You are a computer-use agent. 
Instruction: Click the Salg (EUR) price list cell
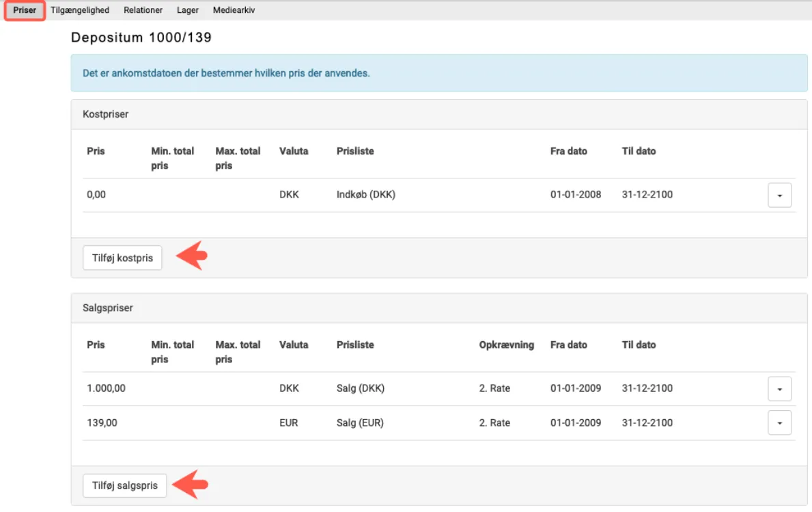point(360,422)
